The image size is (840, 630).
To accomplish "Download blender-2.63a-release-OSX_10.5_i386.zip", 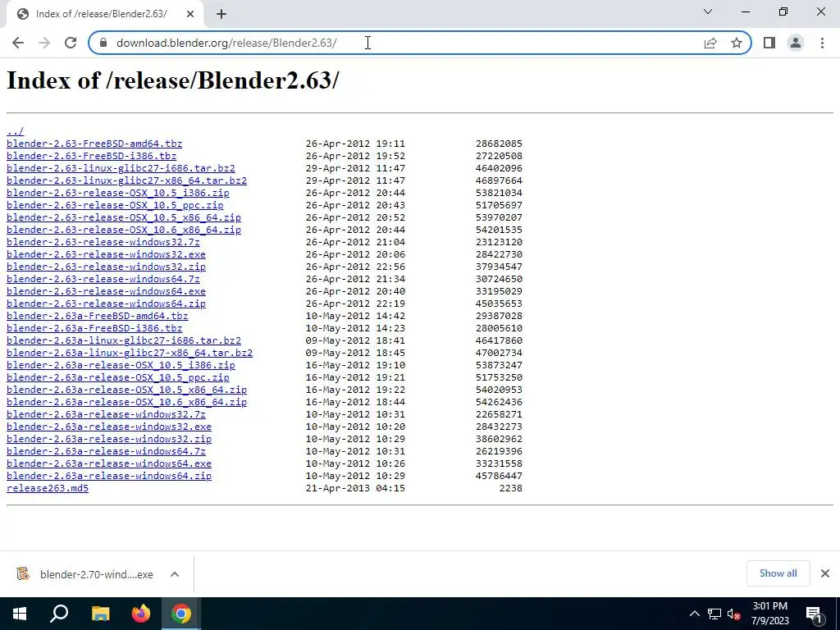I will click(121, 365).
